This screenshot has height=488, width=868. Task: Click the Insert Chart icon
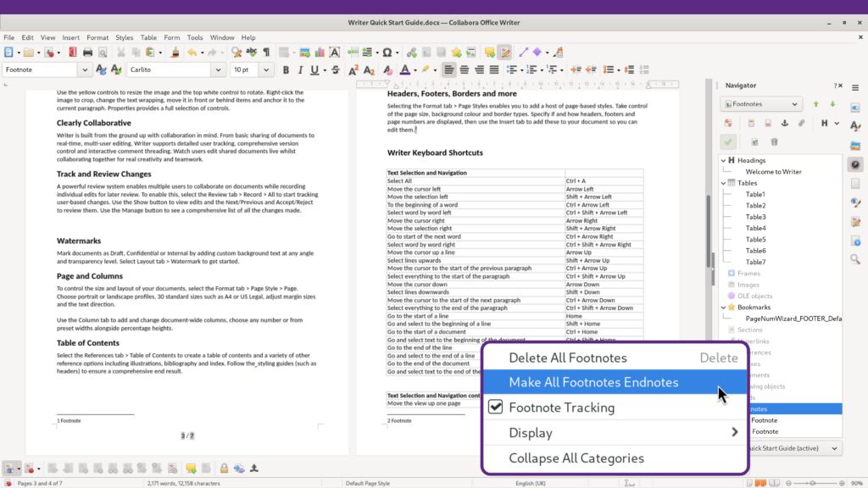click(320, 53)
